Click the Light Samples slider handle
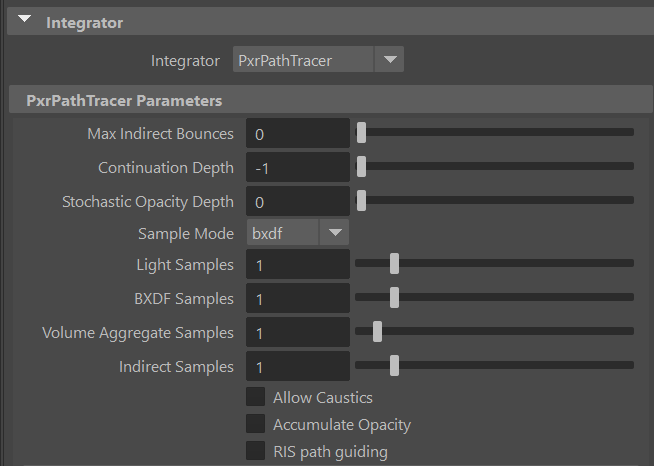 click(394, 264)
